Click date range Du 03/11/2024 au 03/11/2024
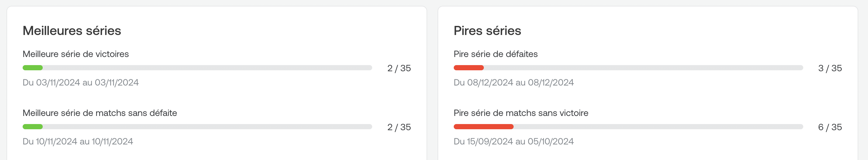 [81, 83]
